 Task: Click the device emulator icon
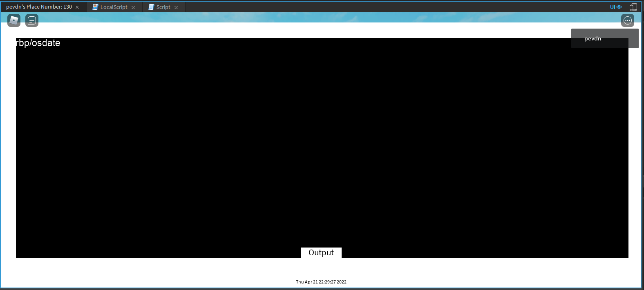coord(633,7)
